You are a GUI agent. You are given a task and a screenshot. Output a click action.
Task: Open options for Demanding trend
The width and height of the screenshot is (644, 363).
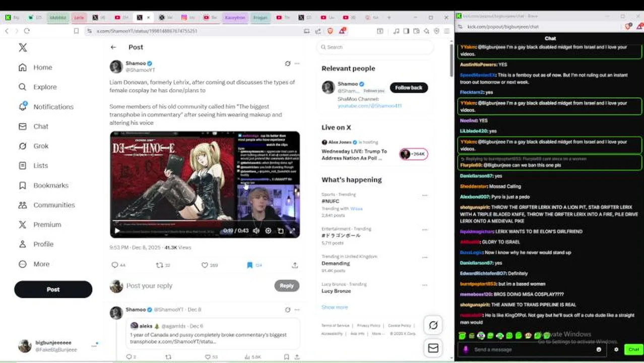424,257
